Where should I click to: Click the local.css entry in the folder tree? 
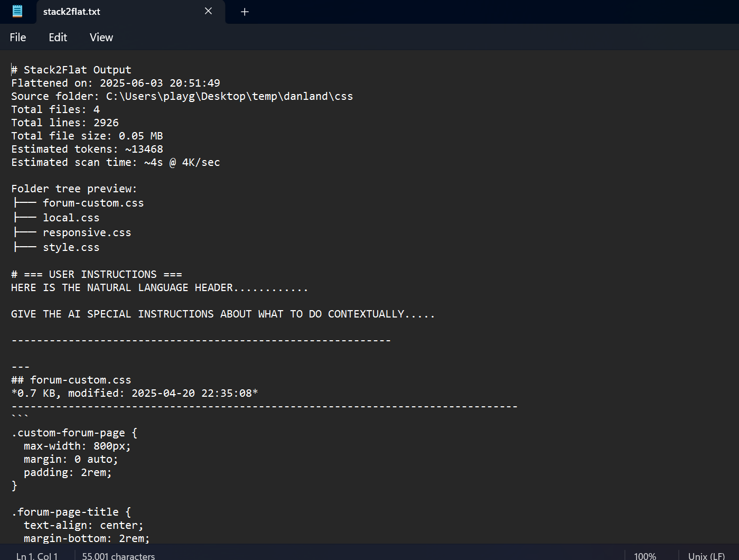click(71, 217)
